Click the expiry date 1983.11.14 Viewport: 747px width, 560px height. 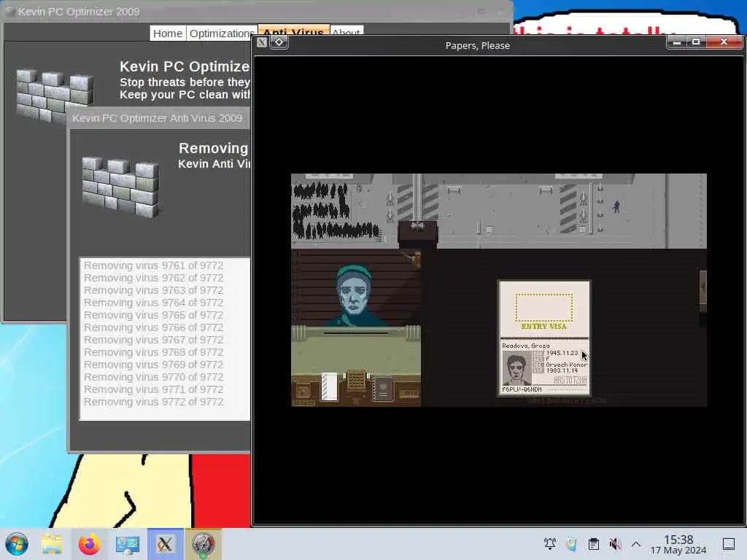[562, 370]
